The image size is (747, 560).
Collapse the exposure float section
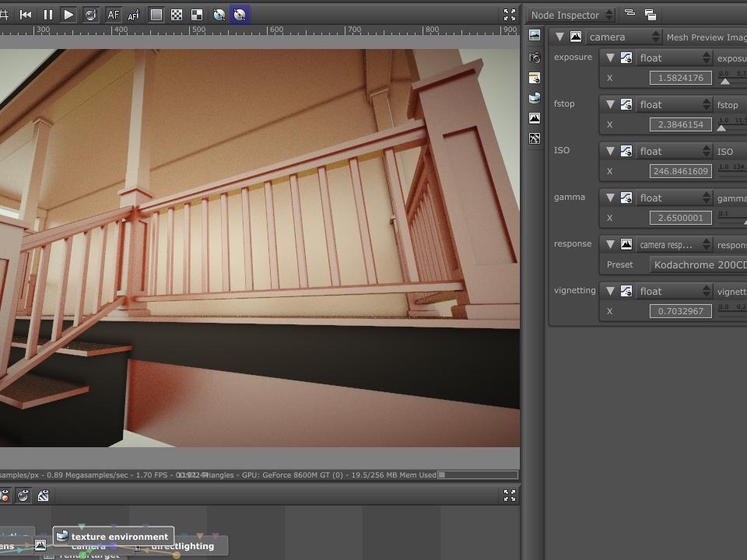pyautogui.click(x=610, y=58)
